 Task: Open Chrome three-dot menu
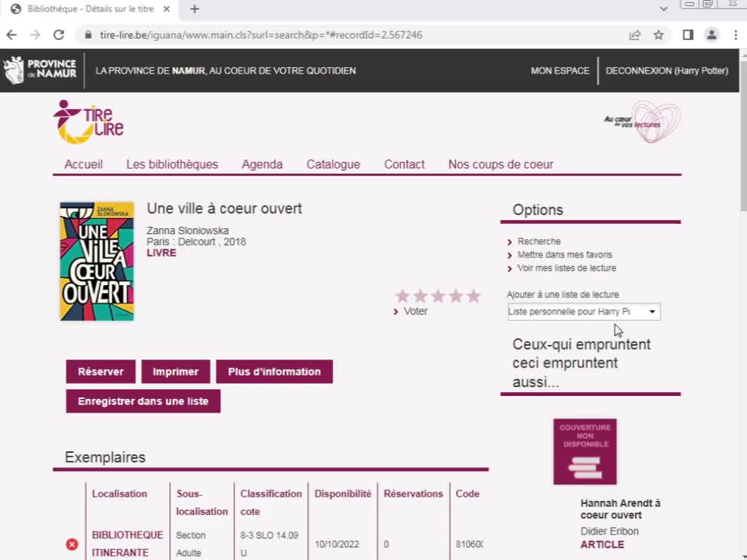tap(735, 35)
